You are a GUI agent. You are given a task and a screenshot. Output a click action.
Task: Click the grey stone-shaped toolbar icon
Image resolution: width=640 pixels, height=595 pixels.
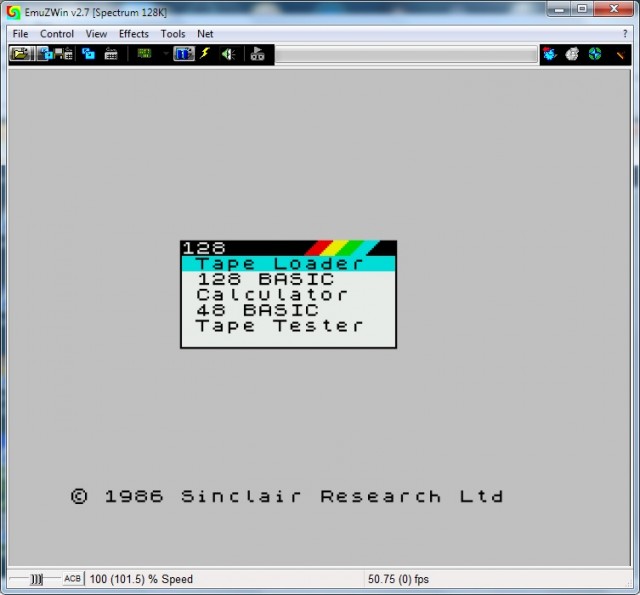[572, 54]
